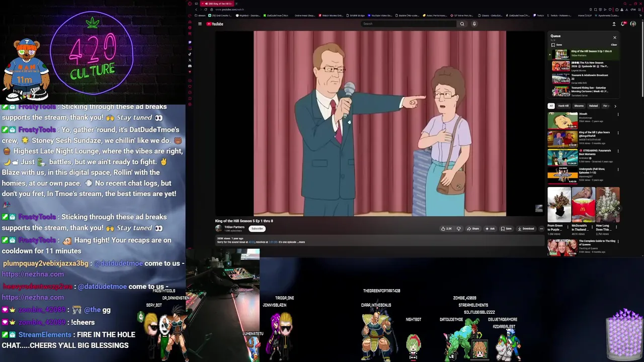Show more filter chips with right chevron
Image resolution: width=644 pixels, height=362 pixels.
[615, 106]
